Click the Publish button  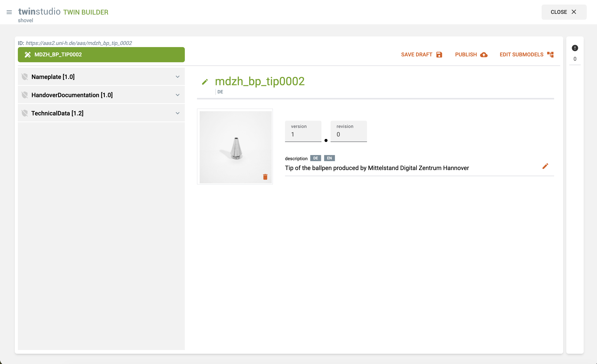(x=471, y=55)
